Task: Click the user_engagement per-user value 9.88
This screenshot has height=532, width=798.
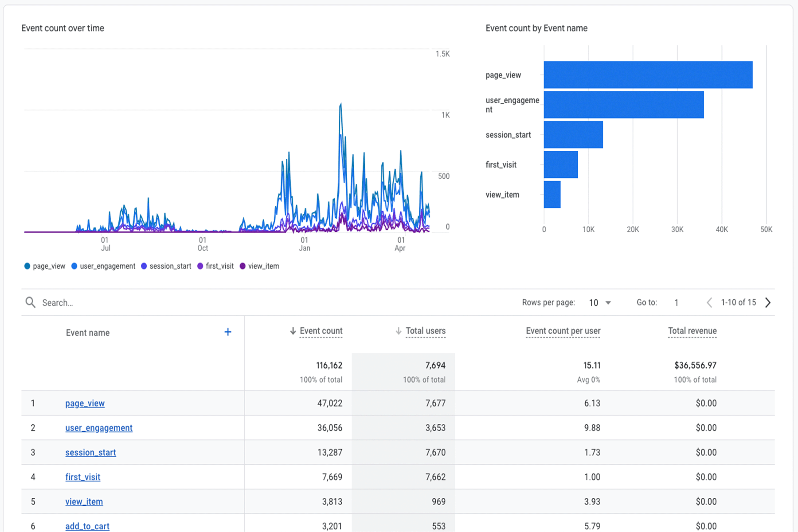Action: point(592,428)
